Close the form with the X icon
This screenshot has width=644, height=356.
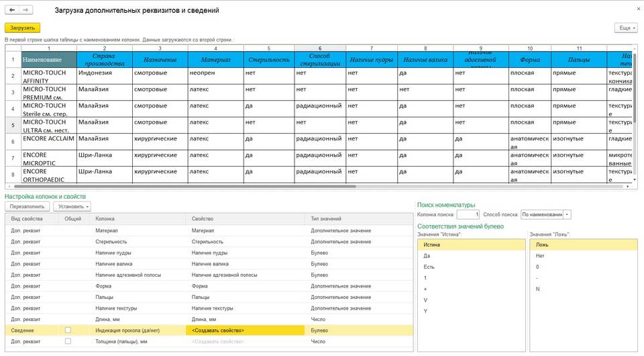pos(639,8)
